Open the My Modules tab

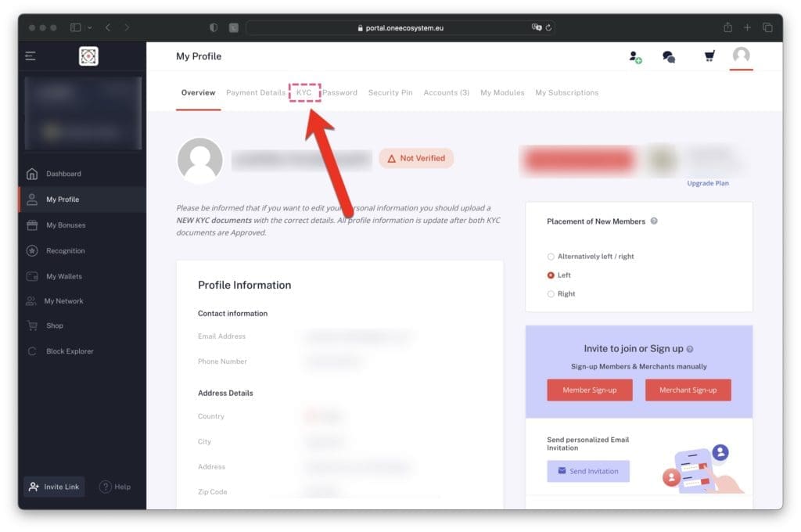[502, 92]
